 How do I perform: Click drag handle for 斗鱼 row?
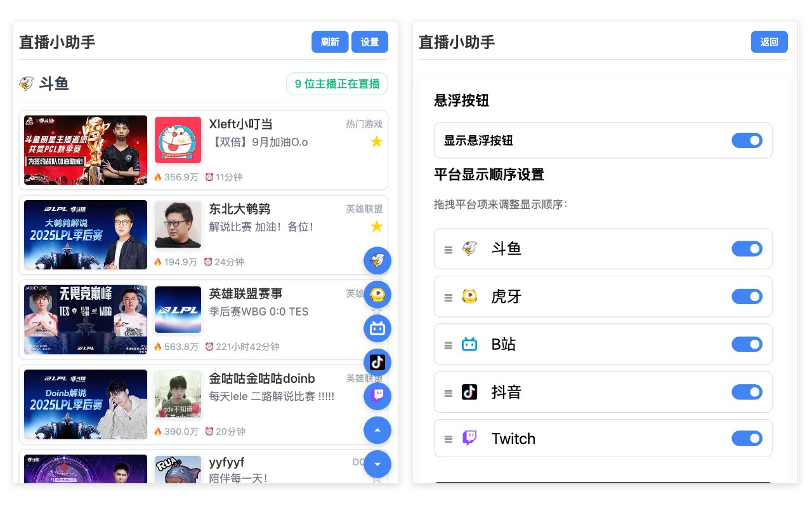click(449, 250)
